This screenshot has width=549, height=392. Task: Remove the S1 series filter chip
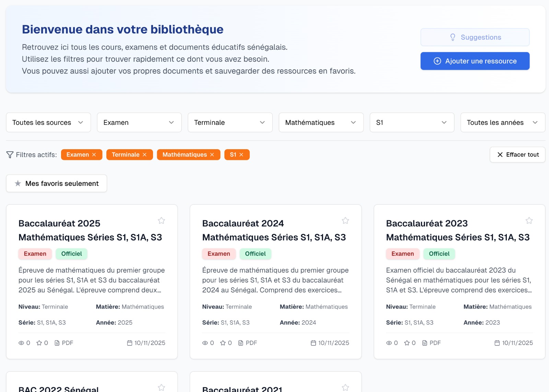point(241,155)
